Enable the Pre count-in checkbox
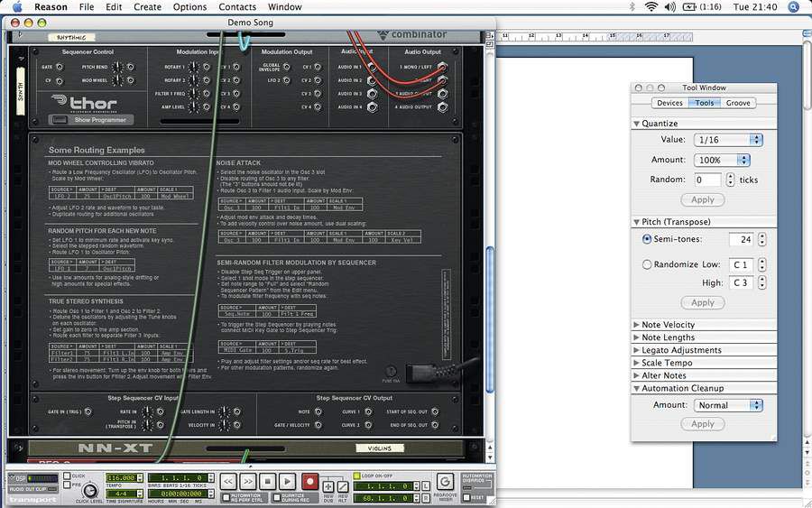 [x=67, y=485]
